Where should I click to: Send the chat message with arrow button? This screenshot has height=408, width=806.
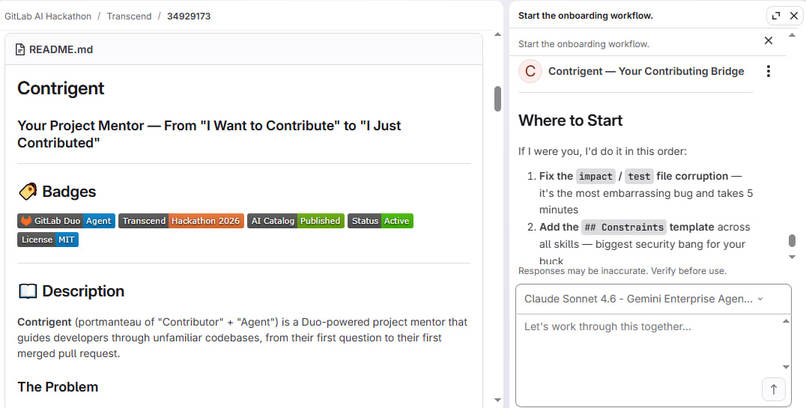click(774, 389)
